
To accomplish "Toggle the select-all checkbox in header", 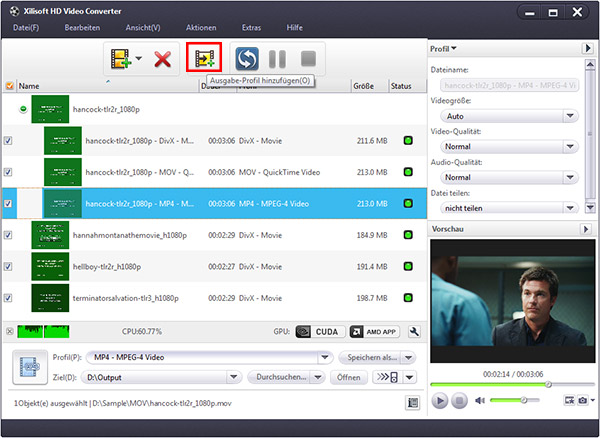I will click(x=10, y=86).
